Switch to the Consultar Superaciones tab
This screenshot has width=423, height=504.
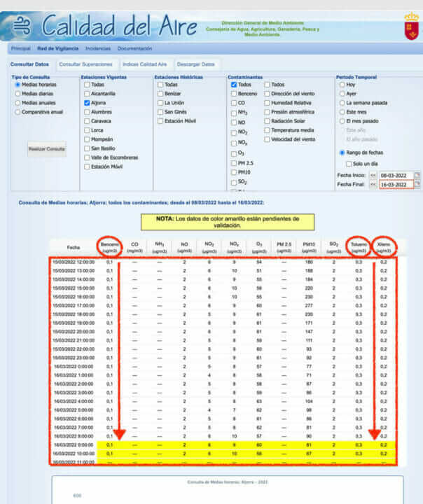click(x=85, y=64)
